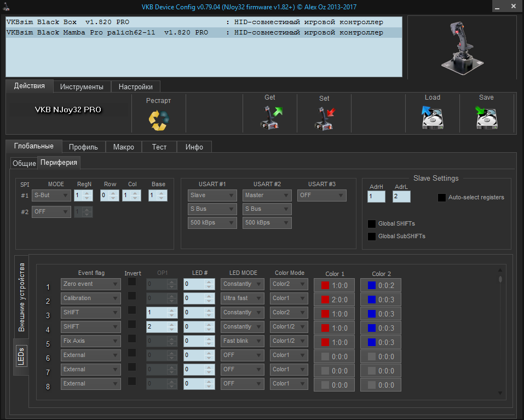Toggle Invert checkbox for LED row 6
Viewport: 524px width, 420px height.
(132, 353)
